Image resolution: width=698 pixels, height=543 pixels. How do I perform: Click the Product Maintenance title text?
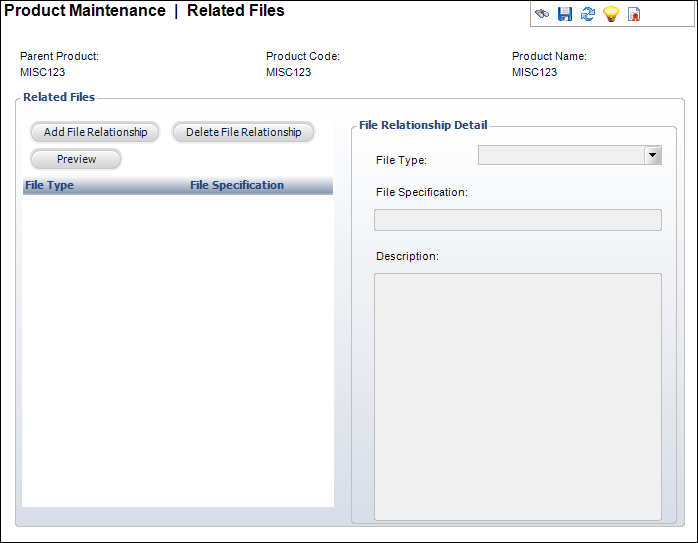[85, 10]
